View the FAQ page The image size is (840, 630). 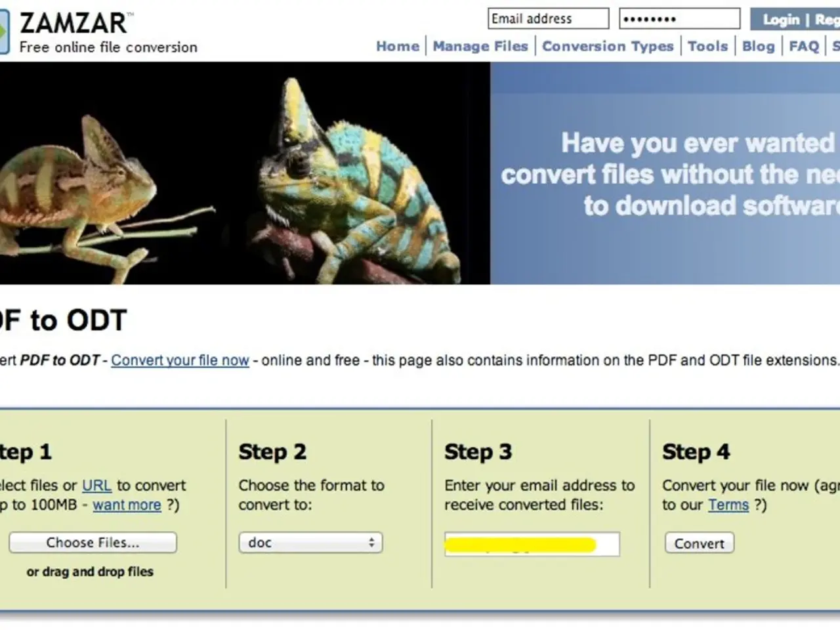[803, 46]
